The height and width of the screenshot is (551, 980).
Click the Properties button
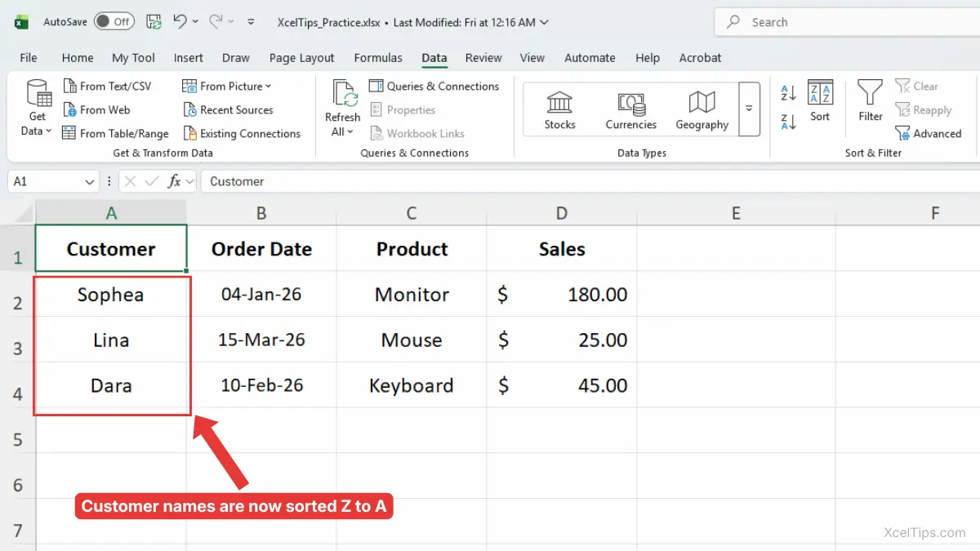point(402,110)
